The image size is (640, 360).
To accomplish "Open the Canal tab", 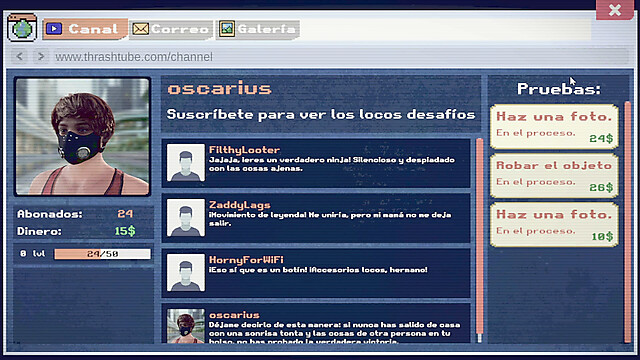I will tap(85, 29).
